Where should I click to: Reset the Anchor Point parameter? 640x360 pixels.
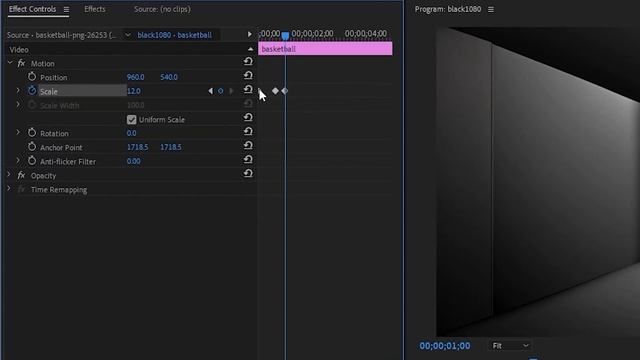point(248,146)
